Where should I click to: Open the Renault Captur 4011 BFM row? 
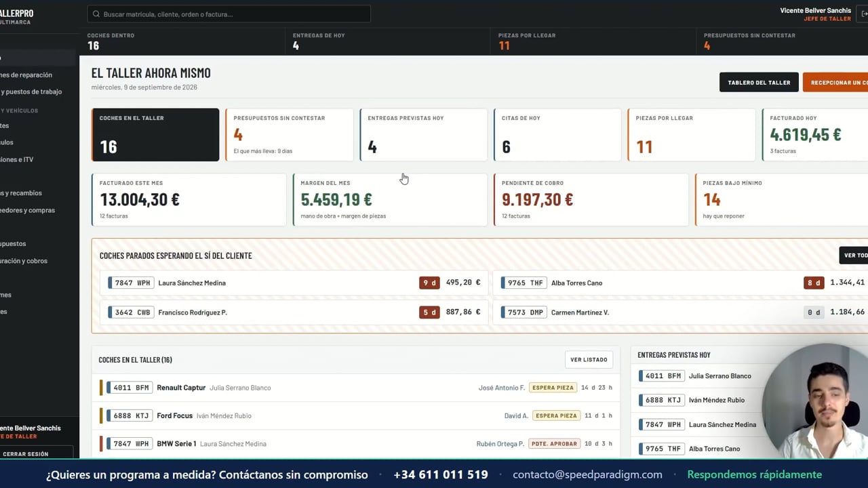(x=356, y=388)
